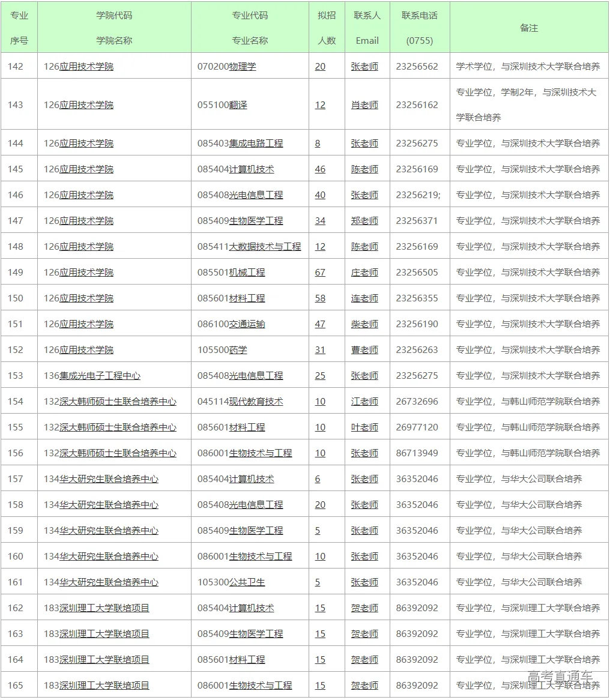This screenshot has height=700, width=610.
Task: Click the 105300公共卫生 major link
Action: pos(247,582)
